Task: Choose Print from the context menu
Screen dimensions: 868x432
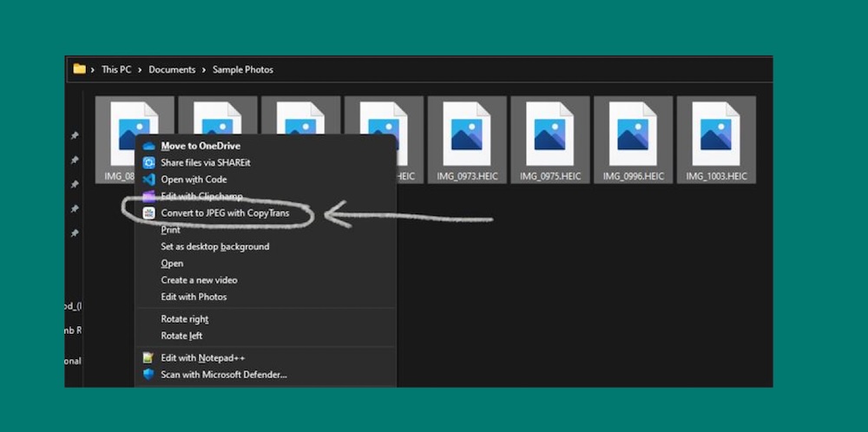Action: pos(171,230)
